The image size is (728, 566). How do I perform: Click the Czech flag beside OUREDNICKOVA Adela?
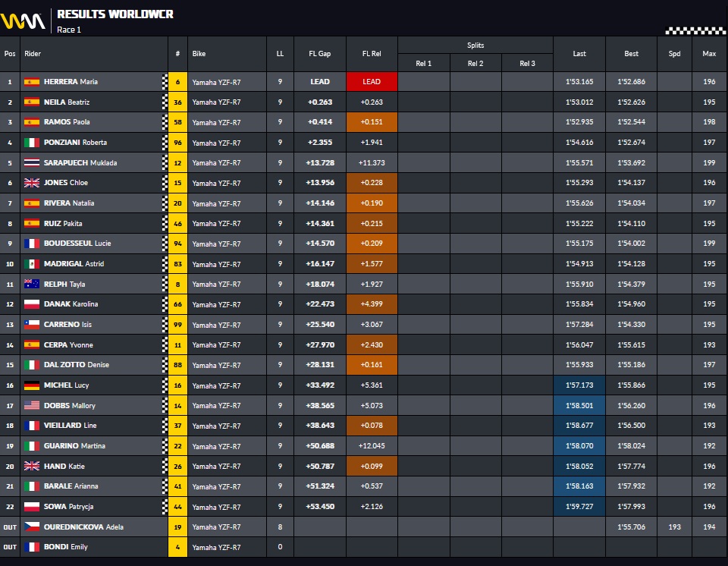[32, 527]
